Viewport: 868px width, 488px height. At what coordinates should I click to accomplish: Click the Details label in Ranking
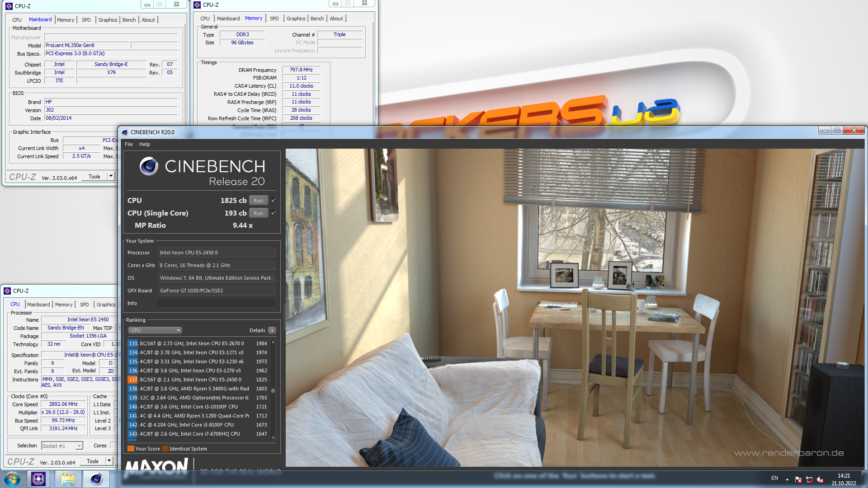tap(257, 330)
